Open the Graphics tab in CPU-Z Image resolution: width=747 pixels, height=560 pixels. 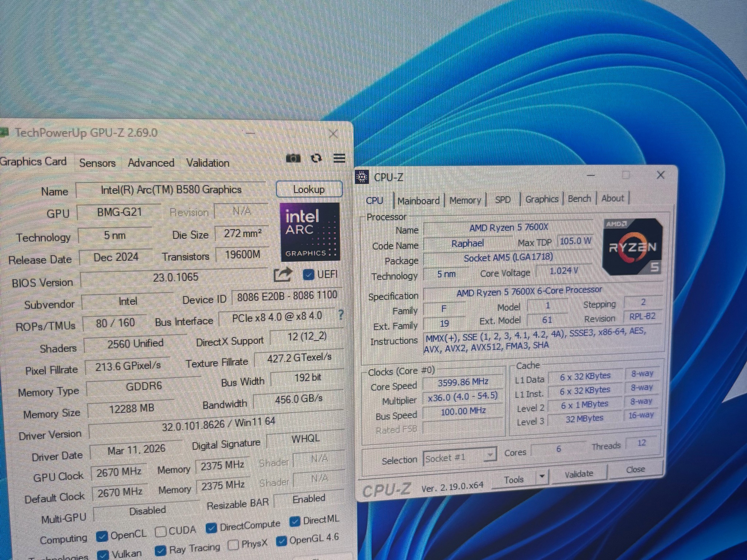(x=542, y=199)
